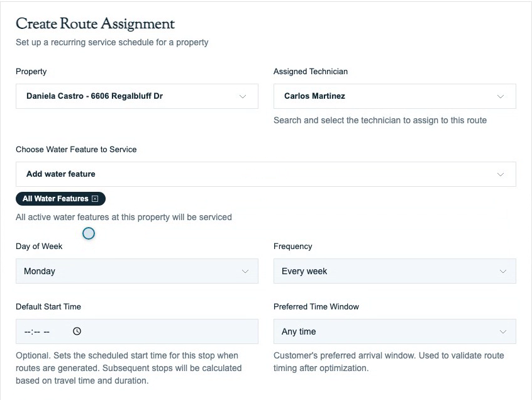This screenshot has height=400, width=532.
Task: Click the Choose Water Feature to Service label
Action: pos(76,150)
